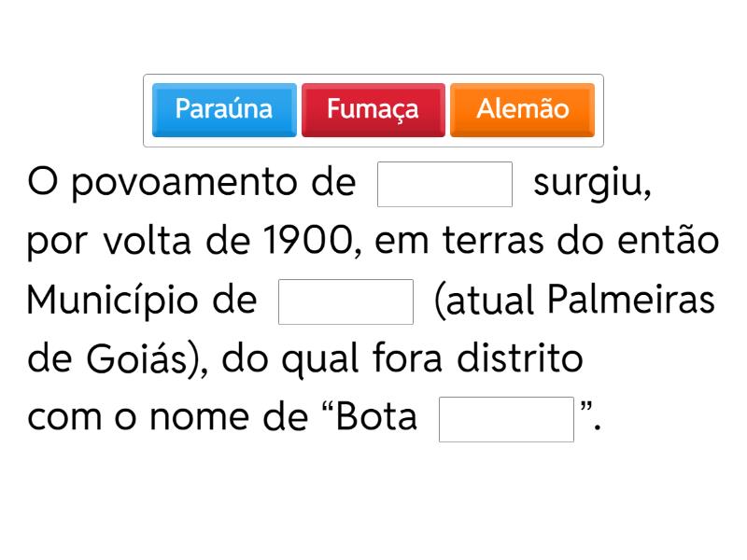Select the blank after "Município de"
The image size is (747, 560).
[x=345, y=301]
